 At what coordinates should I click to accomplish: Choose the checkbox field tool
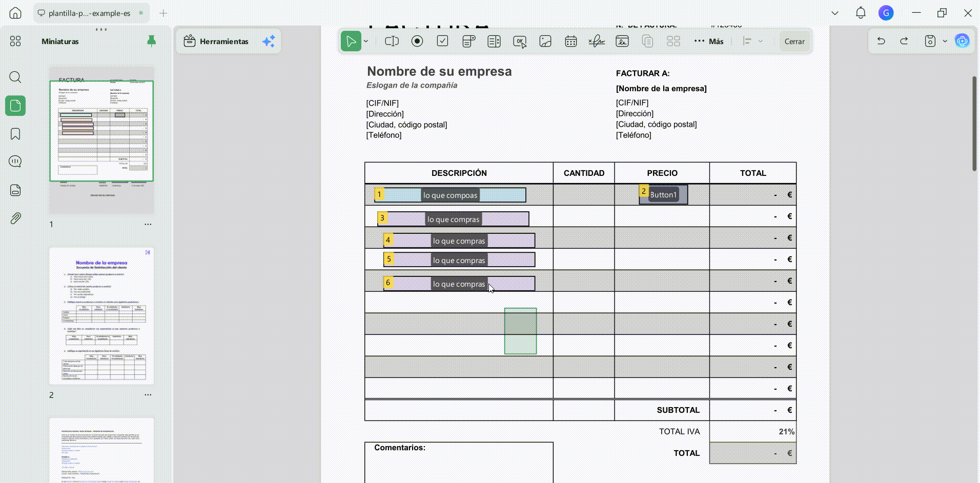coord(443,41)
